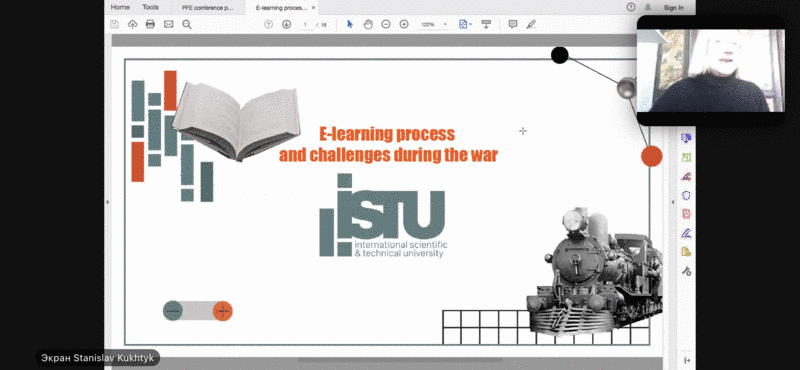
Task: Activate the highlighter pen tool
Action: (x=531, y=24)
